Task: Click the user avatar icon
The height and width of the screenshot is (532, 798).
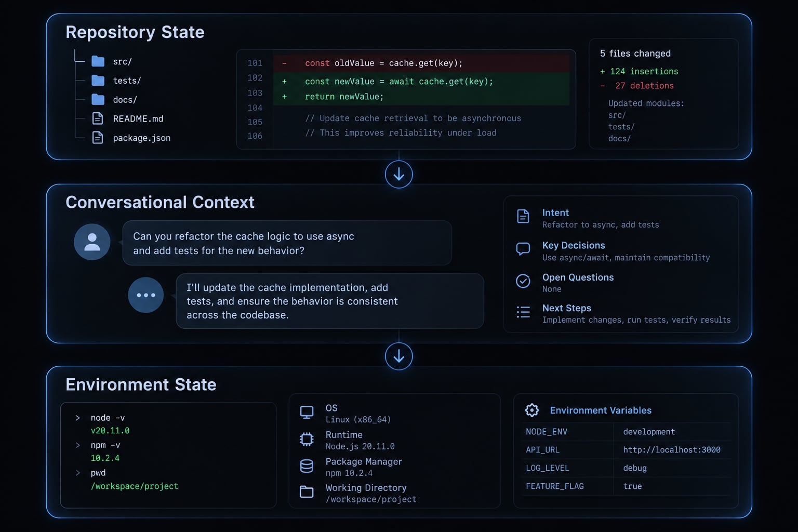Action: [92, 242]
